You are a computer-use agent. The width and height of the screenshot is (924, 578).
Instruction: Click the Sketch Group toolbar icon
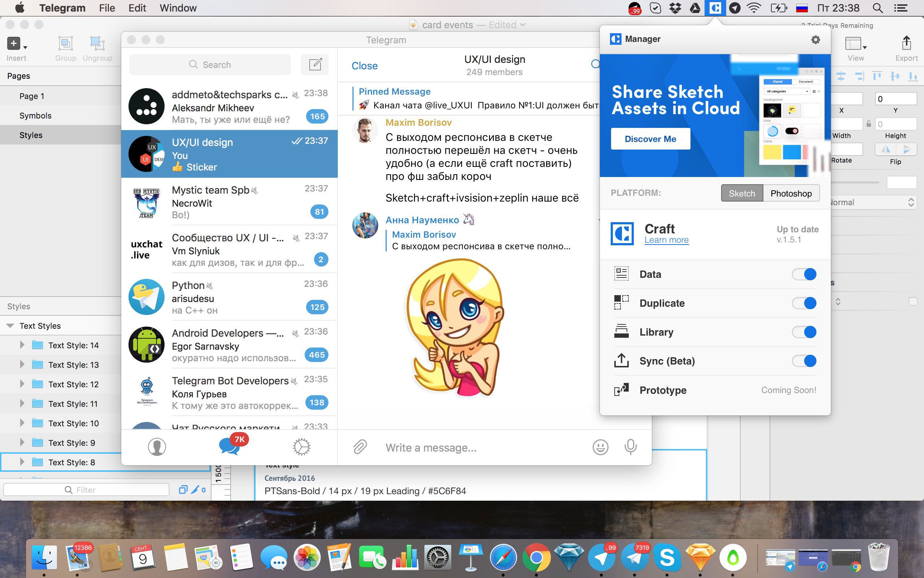click(x=65, y=44)
